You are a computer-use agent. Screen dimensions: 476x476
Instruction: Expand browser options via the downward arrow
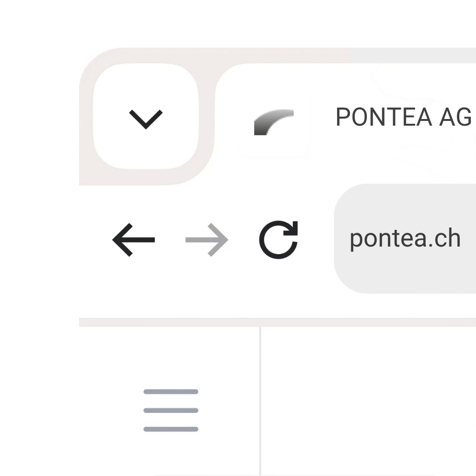(146, 118)
